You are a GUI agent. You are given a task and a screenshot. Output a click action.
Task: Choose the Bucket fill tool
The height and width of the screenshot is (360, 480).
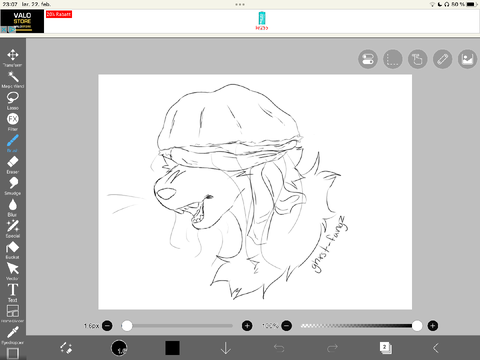13,250
